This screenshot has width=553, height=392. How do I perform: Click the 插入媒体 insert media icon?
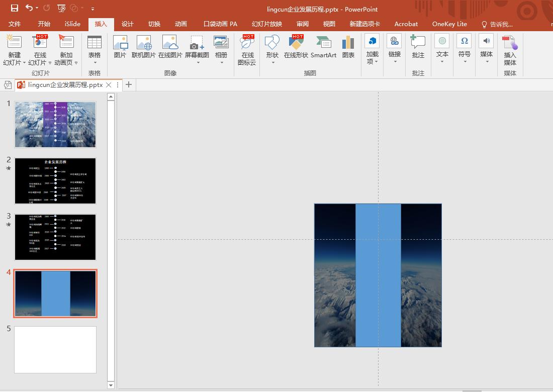[510, 50]
